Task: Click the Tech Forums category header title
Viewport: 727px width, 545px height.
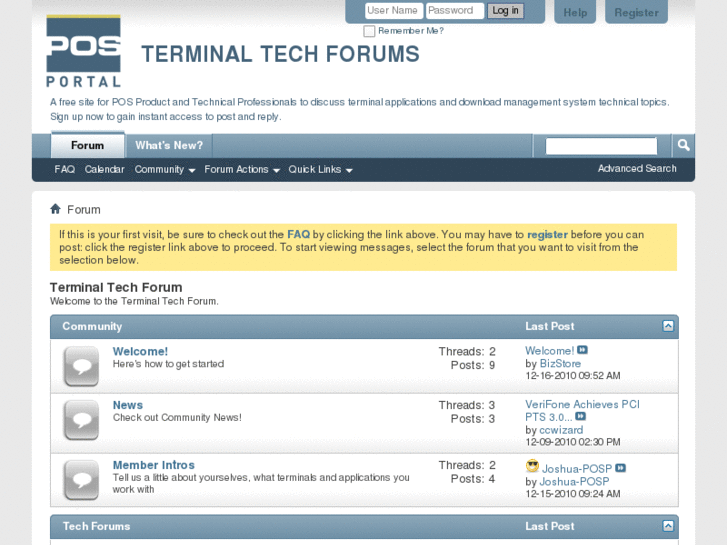Action: (x=96, y=526)
